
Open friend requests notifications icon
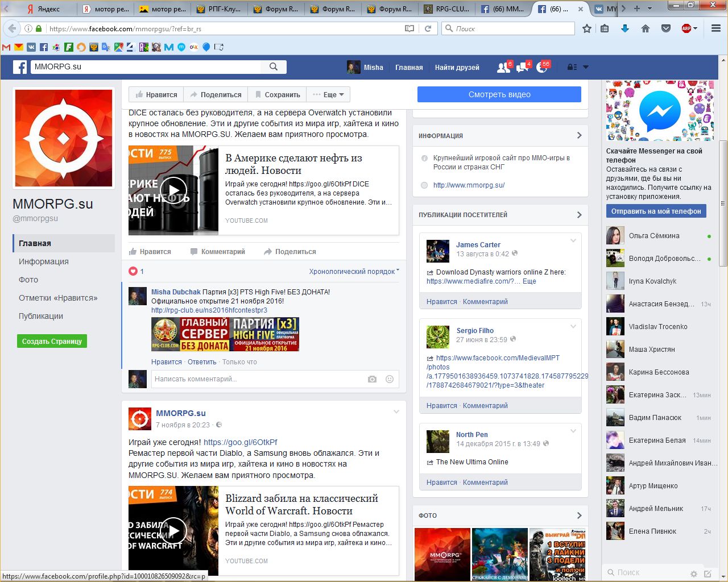click(503, 67)
